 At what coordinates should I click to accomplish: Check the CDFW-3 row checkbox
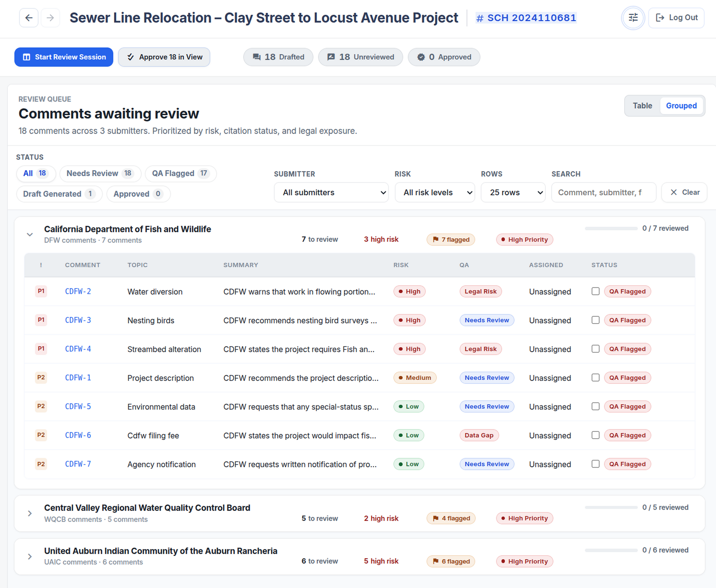click(595, 320)
